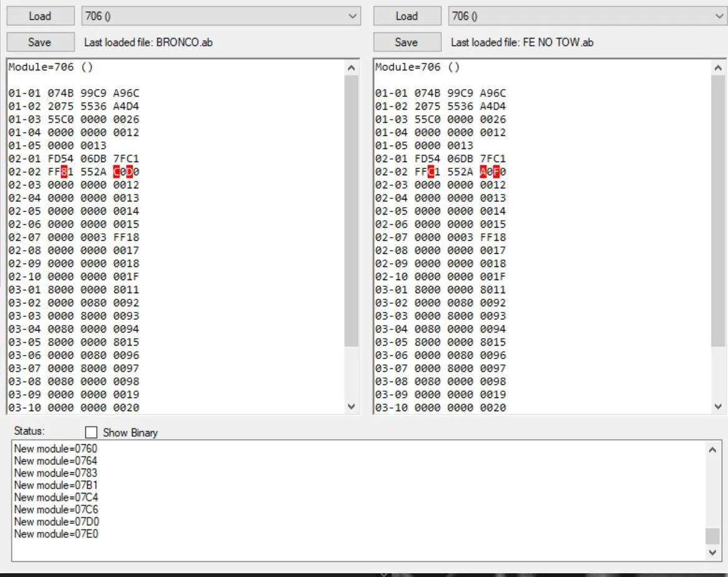728x577 pixels.
Task: Enable the Show Binary checkbox
Action: pos(92,432)
